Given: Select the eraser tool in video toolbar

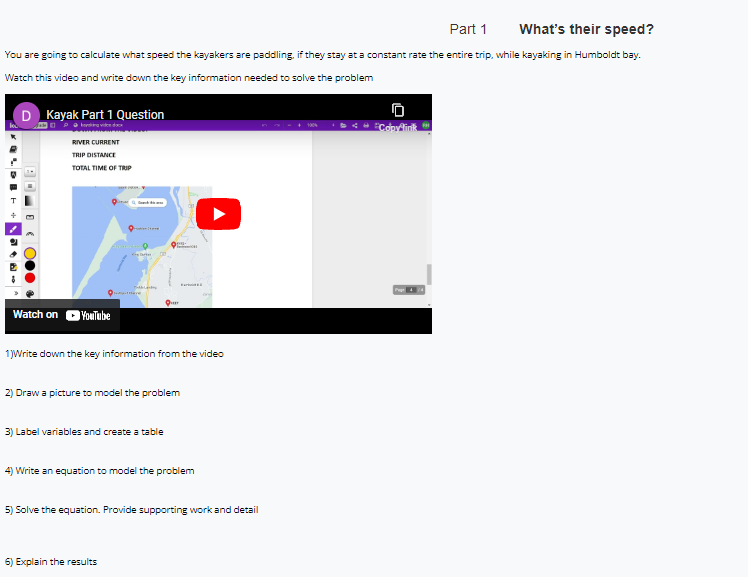Looking at the screenshot, I should pyautogui.click(x=13, y=254).
